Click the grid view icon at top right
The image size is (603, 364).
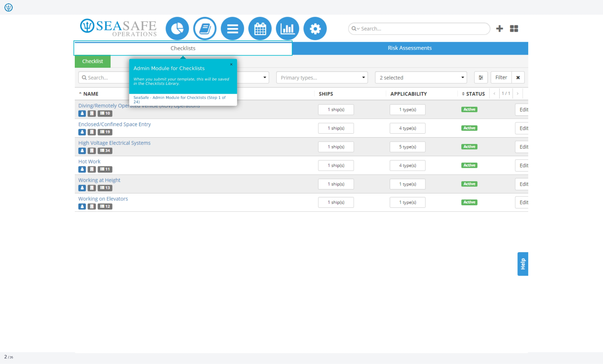pos(514,29)
